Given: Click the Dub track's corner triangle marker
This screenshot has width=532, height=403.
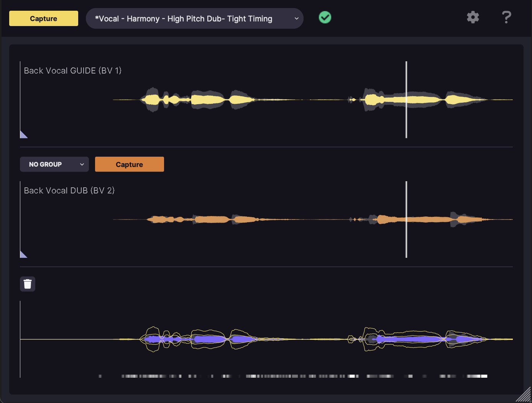Looking at the screenshot, I should [x=23, y=254].
